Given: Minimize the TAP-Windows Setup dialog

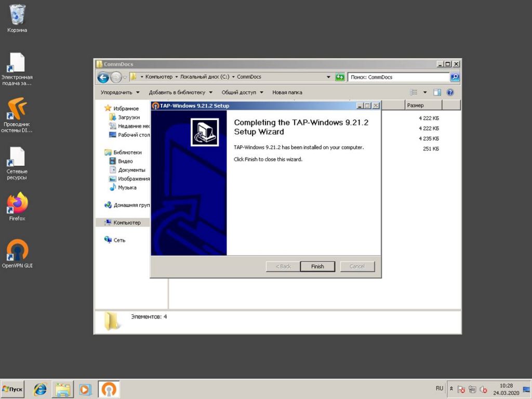Looking at the screenshot, I should [x=360, y=105].
